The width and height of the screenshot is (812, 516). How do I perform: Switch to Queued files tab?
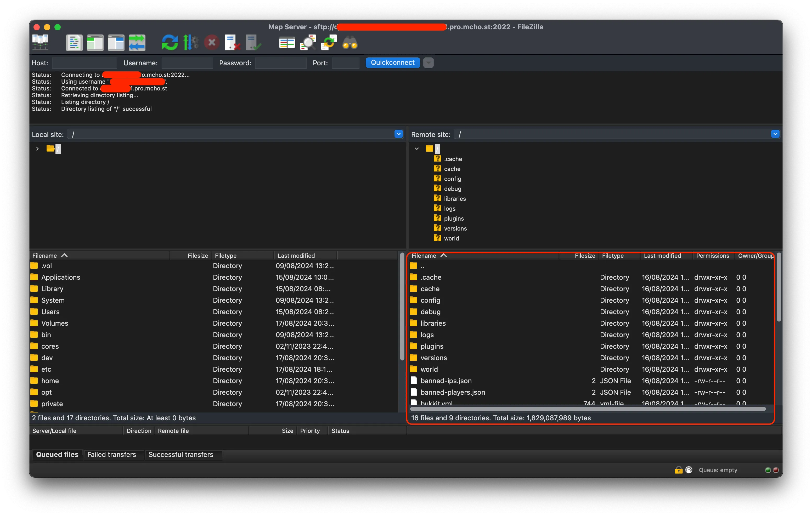click(57, 454)
